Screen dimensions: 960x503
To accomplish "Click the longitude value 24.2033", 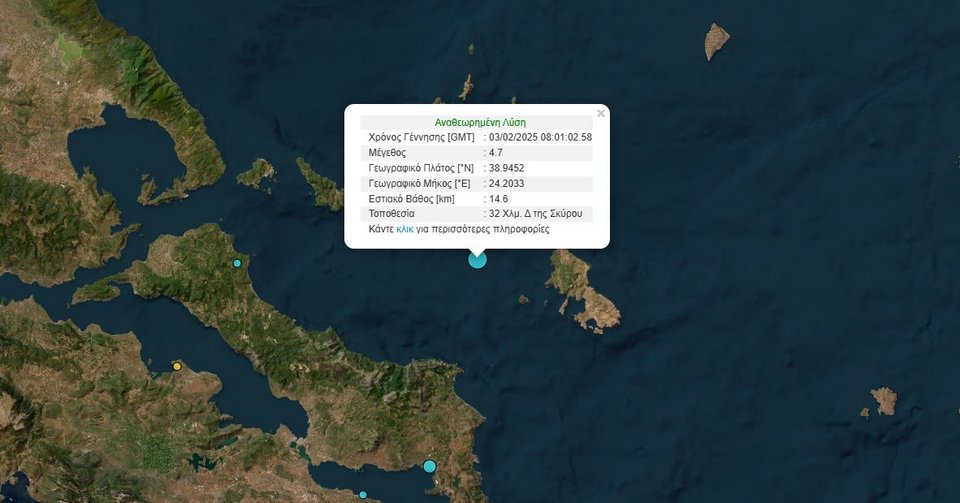I will tap(507, 184).
